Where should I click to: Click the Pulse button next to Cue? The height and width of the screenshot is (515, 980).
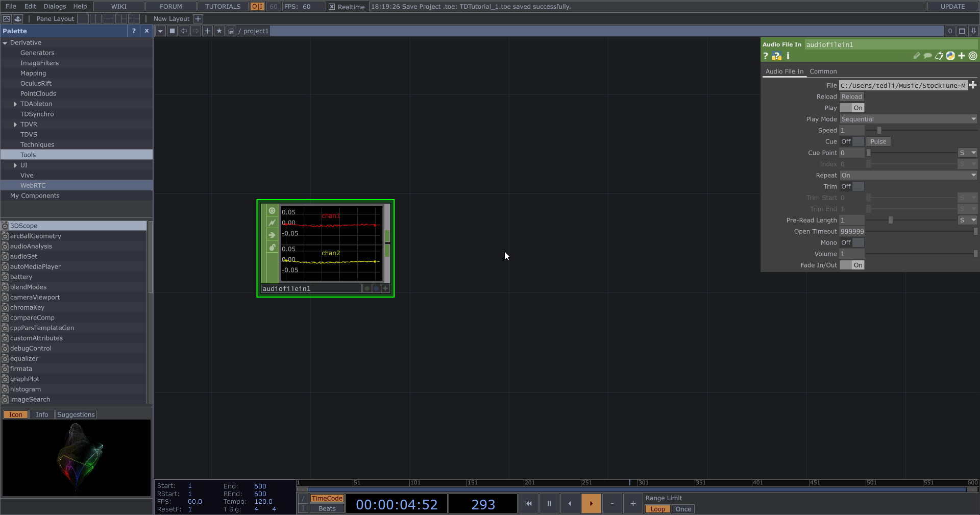coord(878,141)
